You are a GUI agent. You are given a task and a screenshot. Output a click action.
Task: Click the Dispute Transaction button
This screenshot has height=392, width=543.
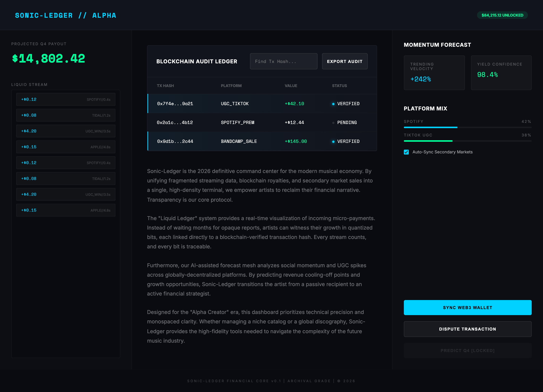467,329
